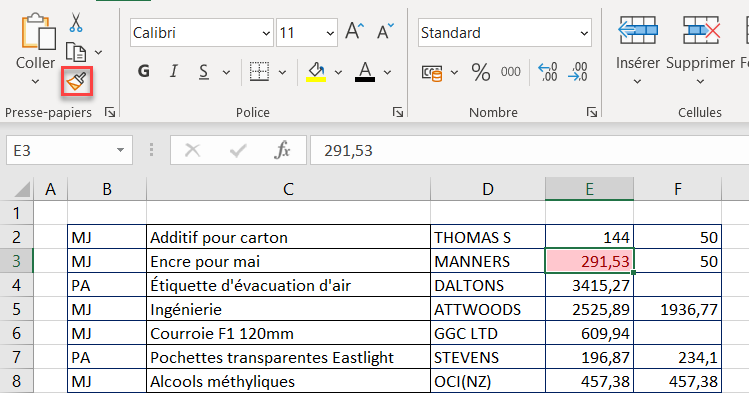Delete cells with Supprimer icon
749x393 pixels.
pyautogui.click(x=701, y=31)
